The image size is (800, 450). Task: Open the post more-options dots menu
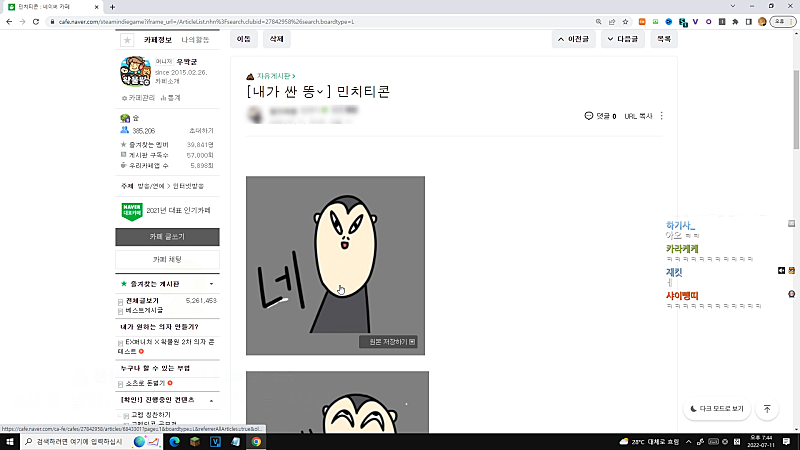pyautogui.click(x=662, y=116)
